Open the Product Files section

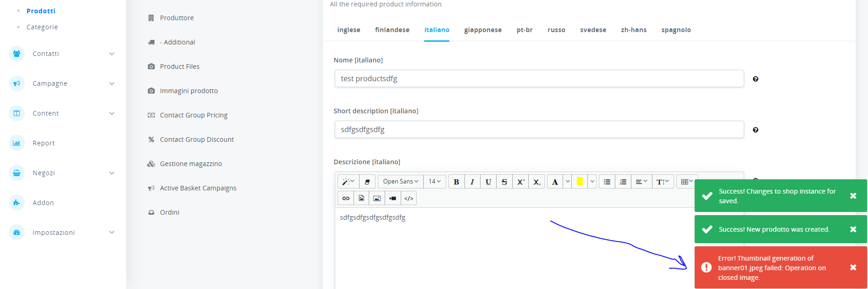coord(179,67)
